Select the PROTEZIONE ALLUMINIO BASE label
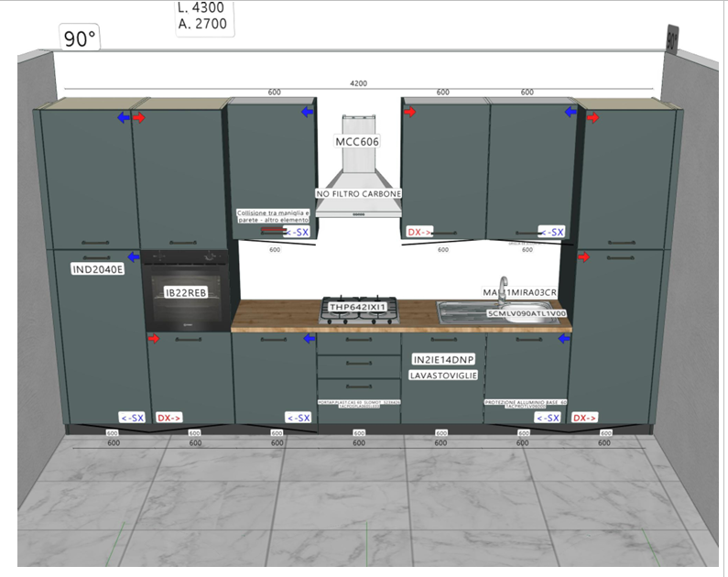Image resolution: width=728 pixels, height=577 pixels. (x=525, y=403)
